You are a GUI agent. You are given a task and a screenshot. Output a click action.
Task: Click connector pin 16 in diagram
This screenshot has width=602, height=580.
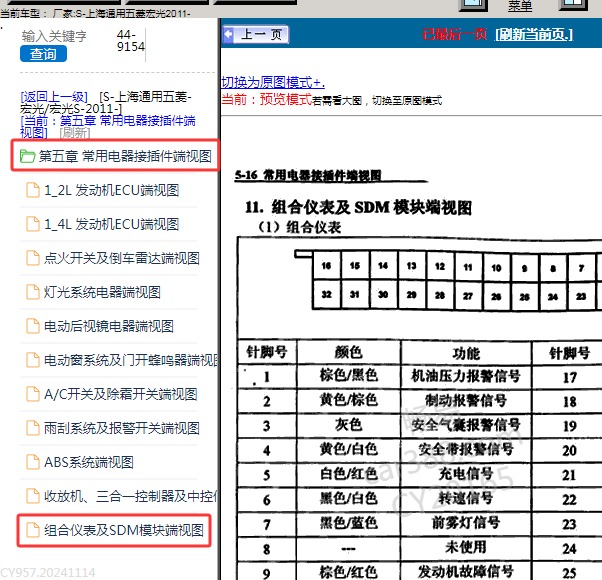tap(326, 266)
